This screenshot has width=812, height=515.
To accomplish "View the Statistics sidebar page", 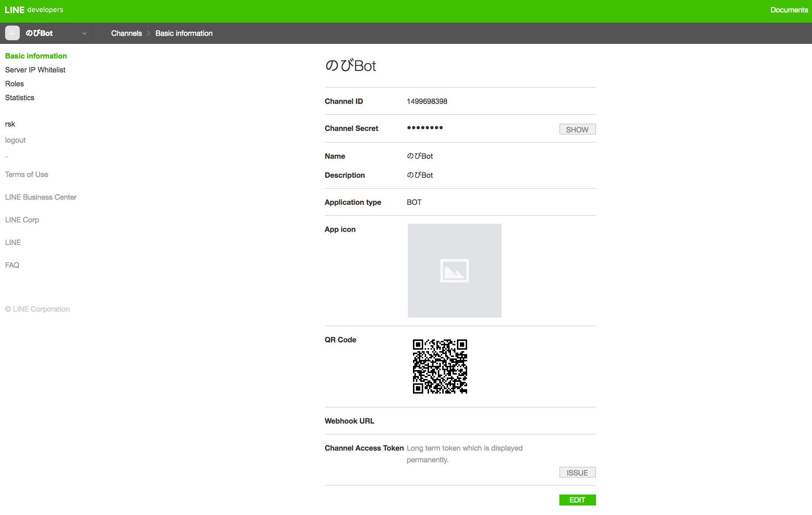I will [x=20, y=98].
